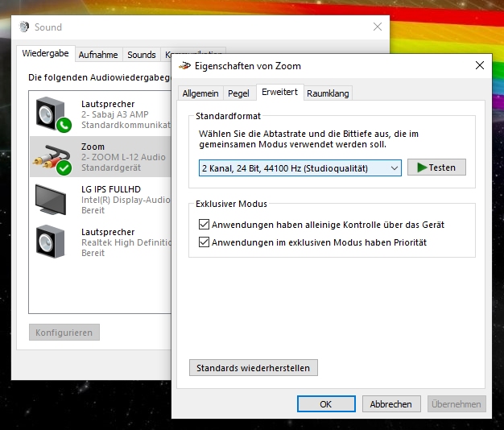Click the Übernehmen button
Image resolution: width=504 pixels, height=430 pixels.
[456, 404]
